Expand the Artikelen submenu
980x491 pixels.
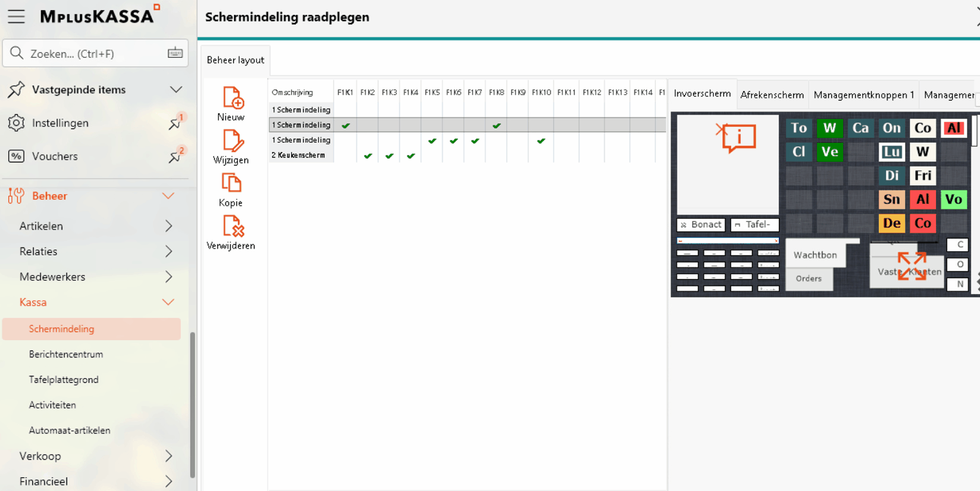coord(168,226)
